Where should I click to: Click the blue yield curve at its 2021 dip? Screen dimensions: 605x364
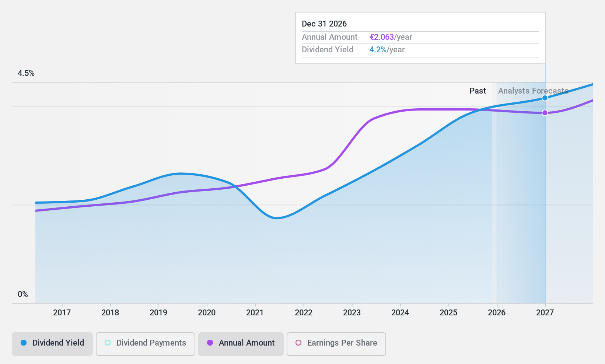(277, 218)
